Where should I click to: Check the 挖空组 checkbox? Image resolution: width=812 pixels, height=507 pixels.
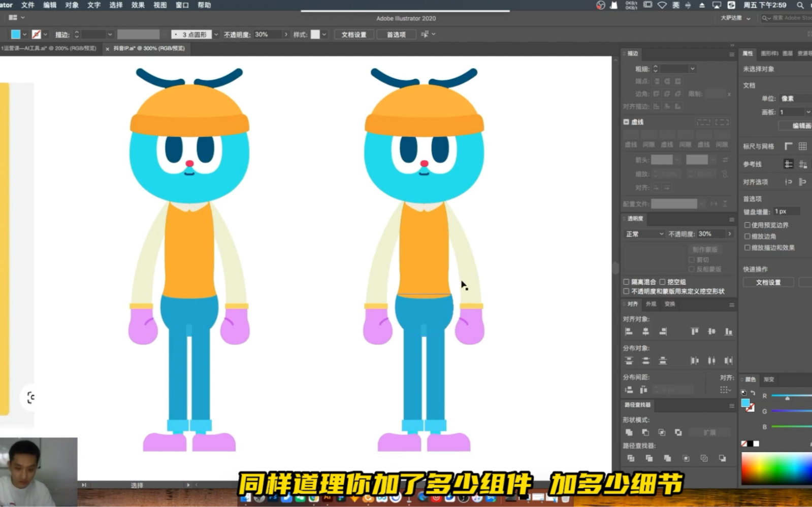click(662, 282)
